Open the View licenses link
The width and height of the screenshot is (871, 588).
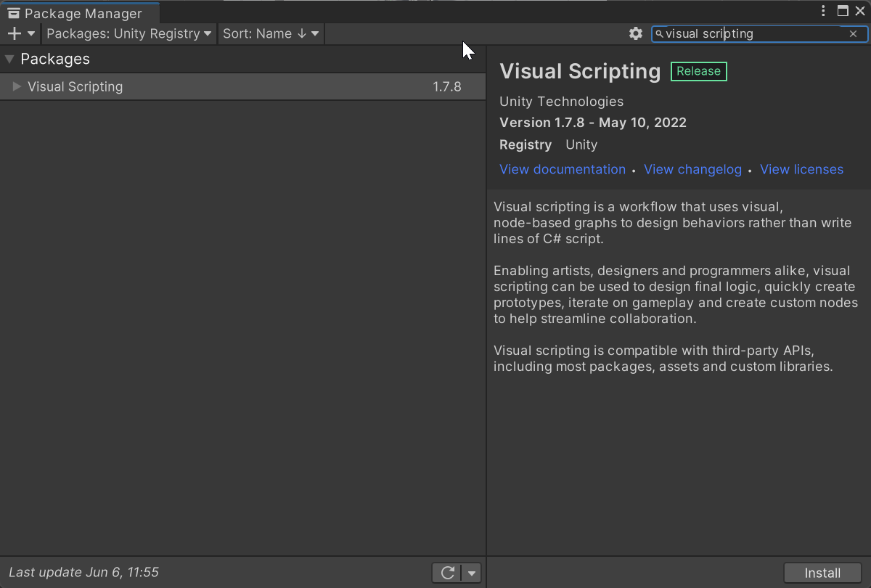coord(801,169)
